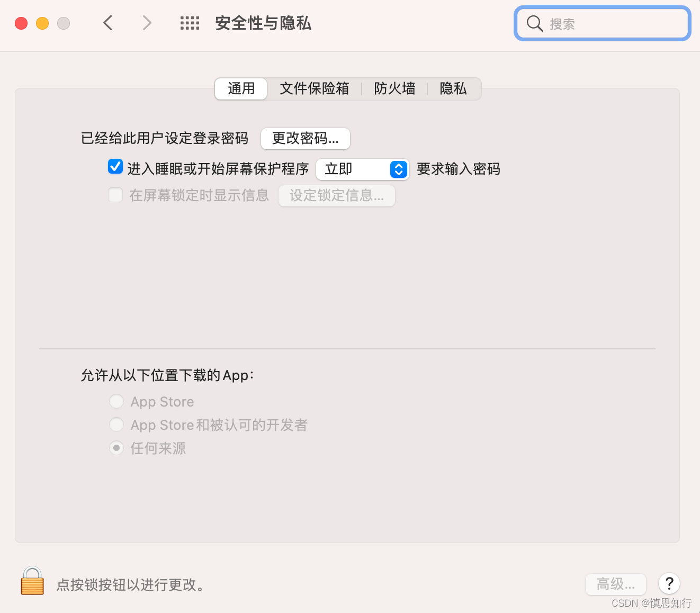
Task: Switch to the 通用 tab
Action: pyautogui.click(x=241, y=88)
